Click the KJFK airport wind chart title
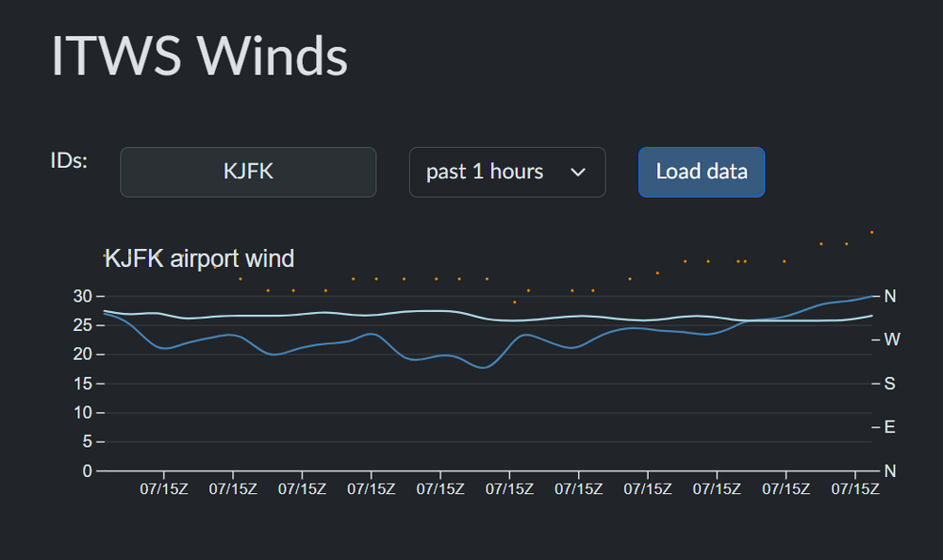943x560 pixels. 199,258
